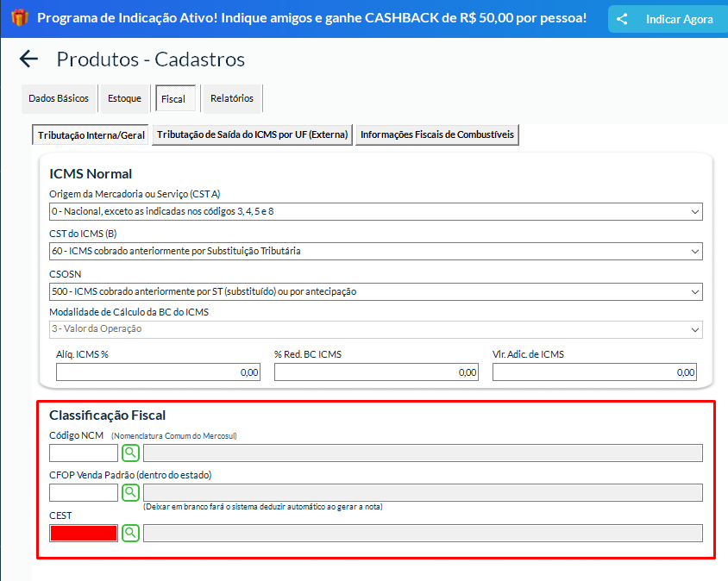Click the Código NCM input field
728x581 pixels.
click(x=84, y=453)
